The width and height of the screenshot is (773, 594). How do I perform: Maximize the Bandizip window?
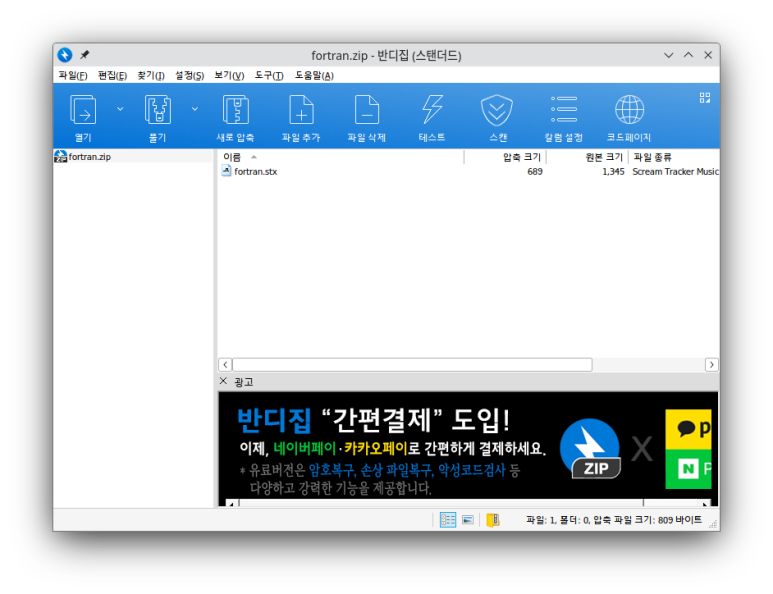[688, 55]
